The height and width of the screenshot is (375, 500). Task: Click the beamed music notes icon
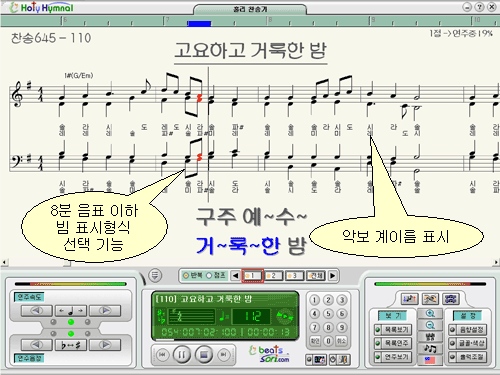click(430, 349)
